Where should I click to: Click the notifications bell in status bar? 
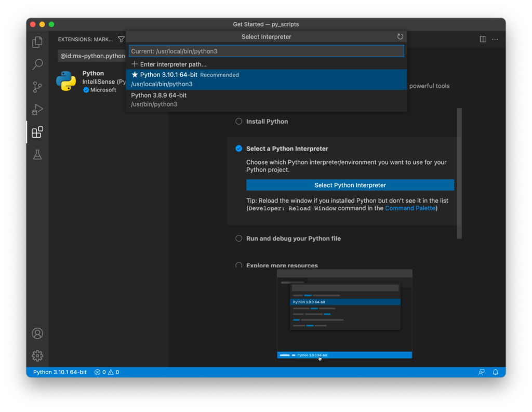(x=495, y=372)
